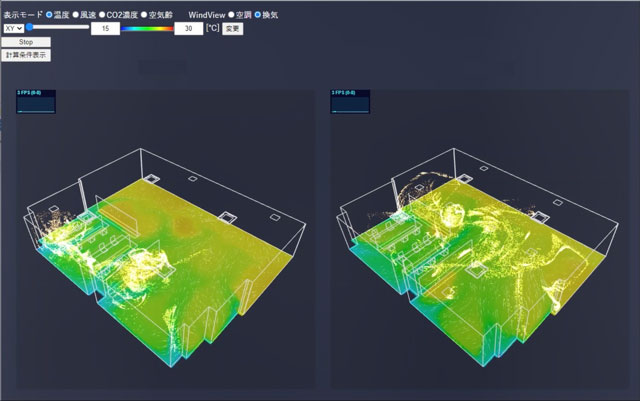Switch display mode to 空気齢

point(144,15)
